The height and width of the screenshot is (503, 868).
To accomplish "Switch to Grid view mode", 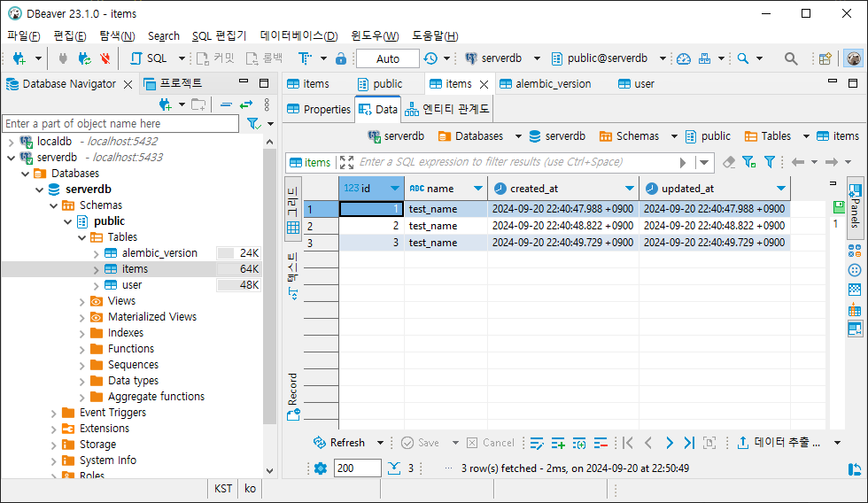I will point(293,209).
